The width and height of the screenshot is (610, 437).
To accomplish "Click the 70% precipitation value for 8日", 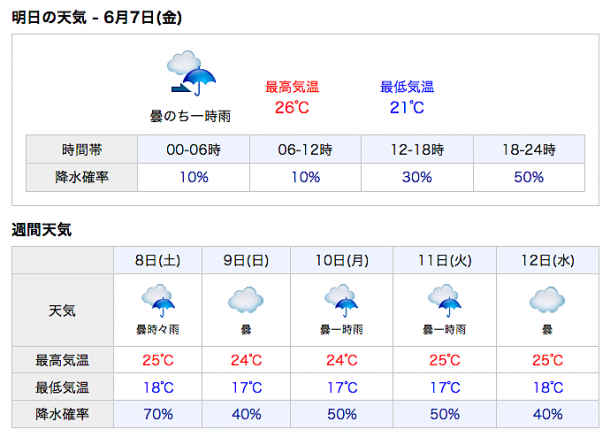I will pos(158,414).
